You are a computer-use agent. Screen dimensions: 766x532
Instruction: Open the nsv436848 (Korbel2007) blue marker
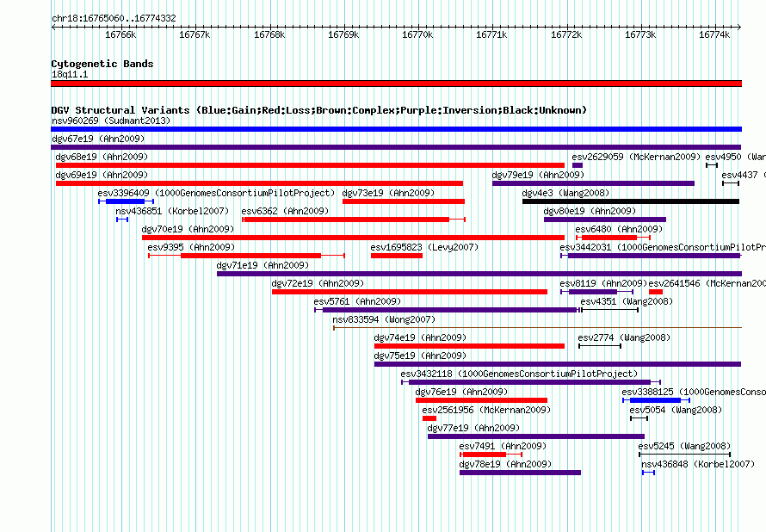(648, 473)
